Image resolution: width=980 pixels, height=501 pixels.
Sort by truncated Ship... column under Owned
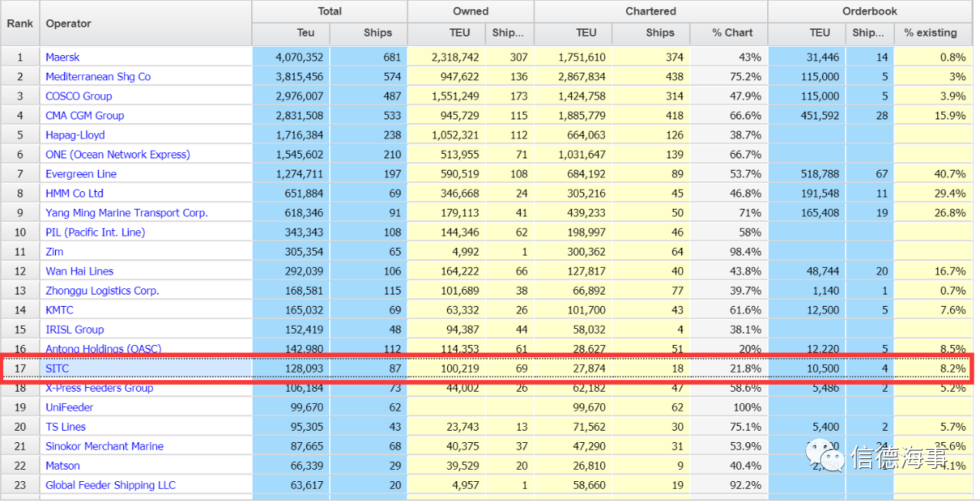point(510,34)
